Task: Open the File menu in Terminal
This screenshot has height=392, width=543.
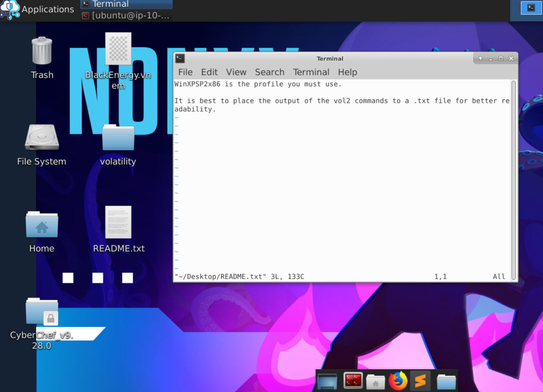Action: point(185,72)
